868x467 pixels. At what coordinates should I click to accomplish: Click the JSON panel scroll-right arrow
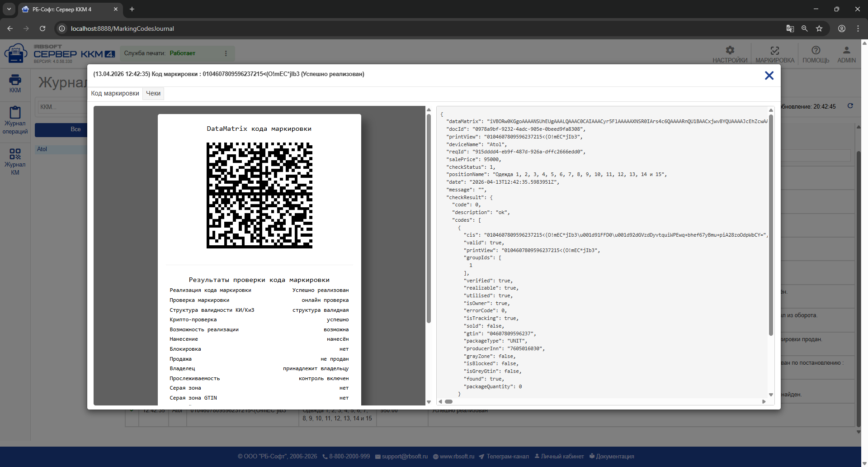pyautogui.click(x=764, y=401)
